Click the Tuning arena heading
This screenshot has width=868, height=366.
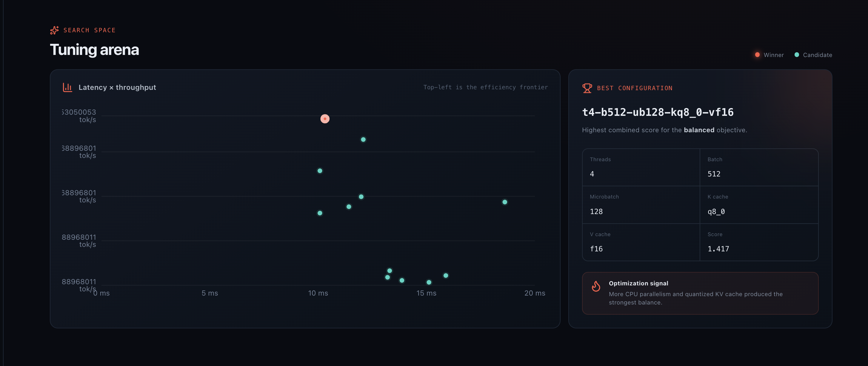click(94, 50)
